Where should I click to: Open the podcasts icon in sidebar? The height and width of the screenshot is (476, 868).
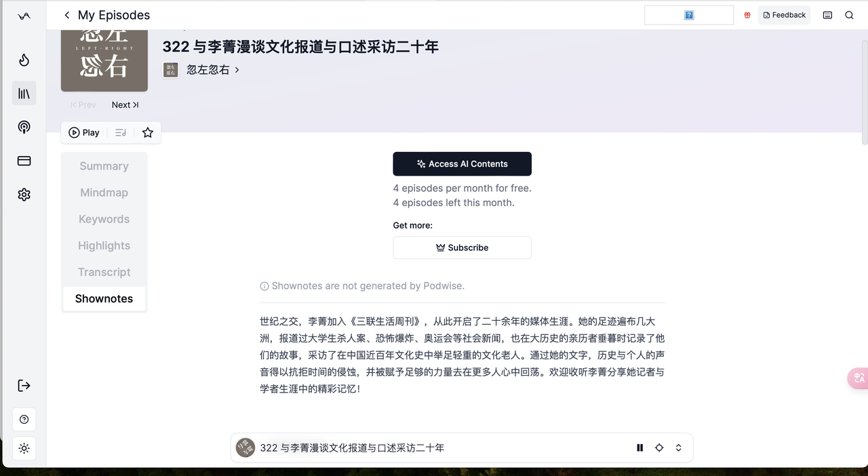tap(24, 127)
